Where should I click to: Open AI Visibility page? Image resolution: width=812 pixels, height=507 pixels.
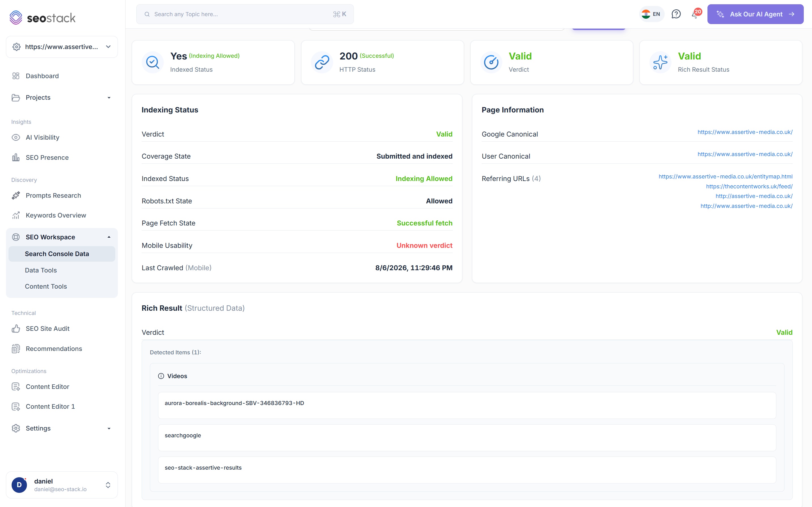(x=42, y=137)
